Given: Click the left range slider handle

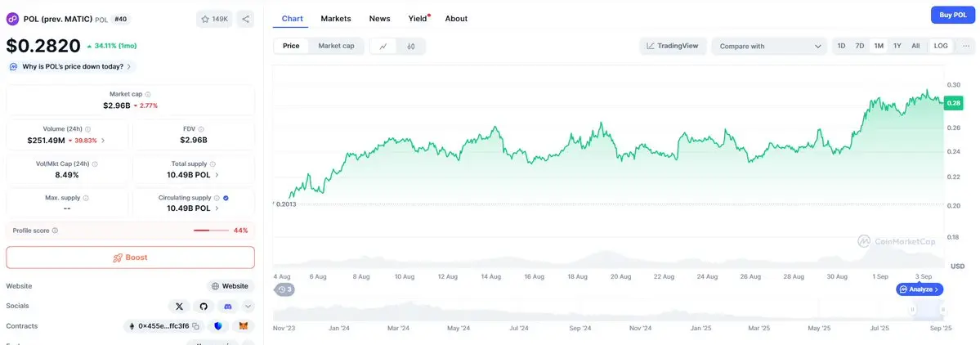Looking at the screenshot, I should [x=912, y=309].
